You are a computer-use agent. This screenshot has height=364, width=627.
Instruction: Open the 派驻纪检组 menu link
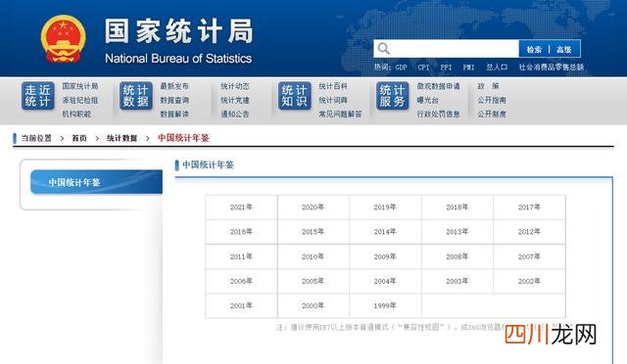[80, 100]
